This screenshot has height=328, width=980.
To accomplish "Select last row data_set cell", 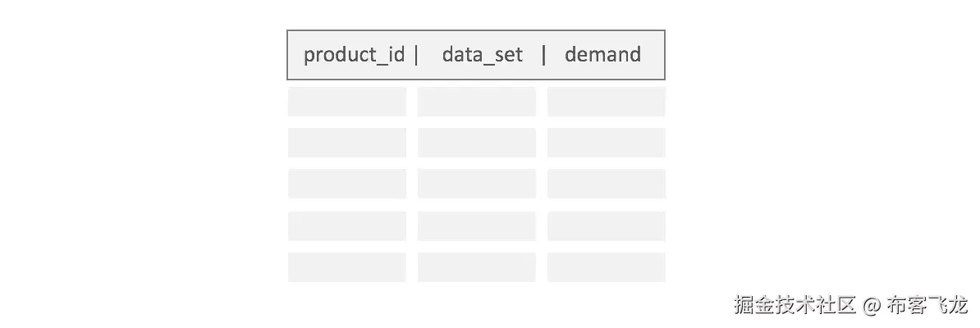I will pos(476,267).
